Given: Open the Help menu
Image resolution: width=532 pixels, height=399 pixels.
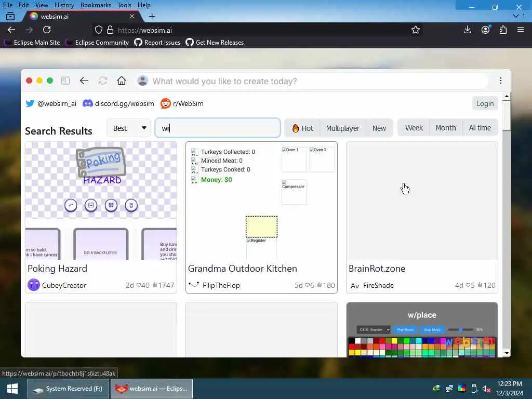Looking at the screenshot, I should point(144,5).
